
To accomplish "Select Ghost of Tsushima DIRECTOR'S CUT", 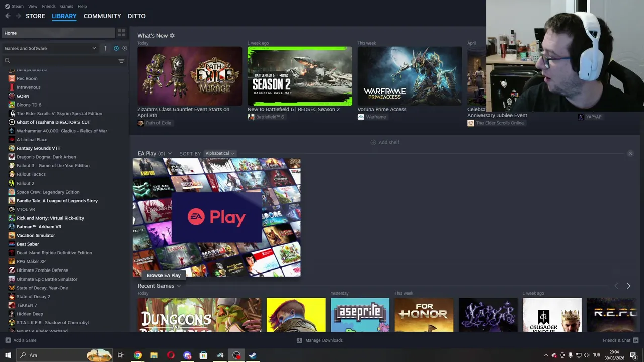I will pyautogui.click(x=53, y=122).
